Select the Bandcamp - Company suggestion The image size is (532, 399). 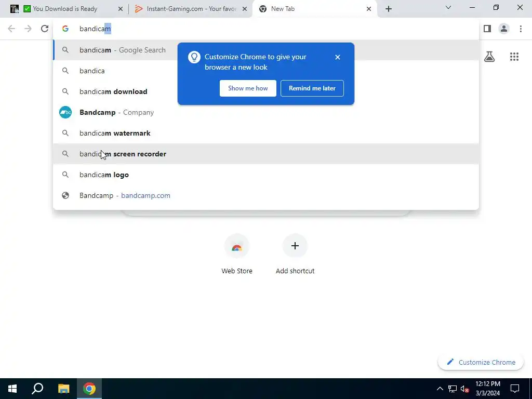266,112
